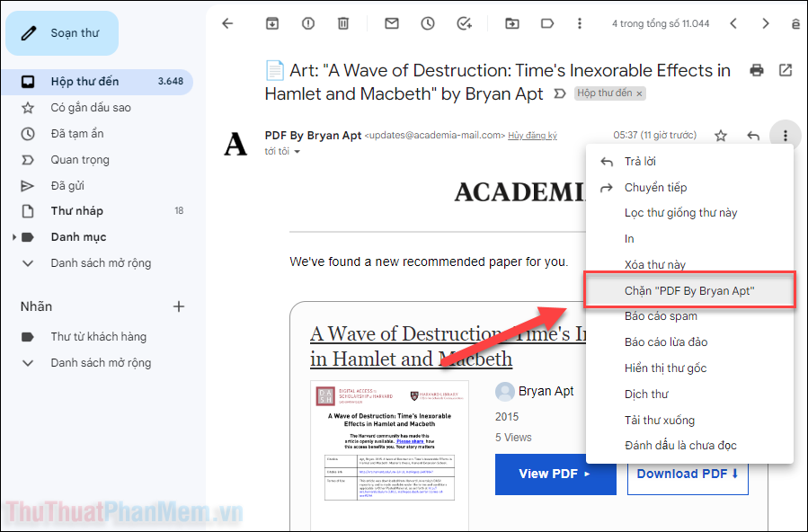Remove Hộp thư đến label x
Viewport: 808px width, 532px height.
point(639,93)
